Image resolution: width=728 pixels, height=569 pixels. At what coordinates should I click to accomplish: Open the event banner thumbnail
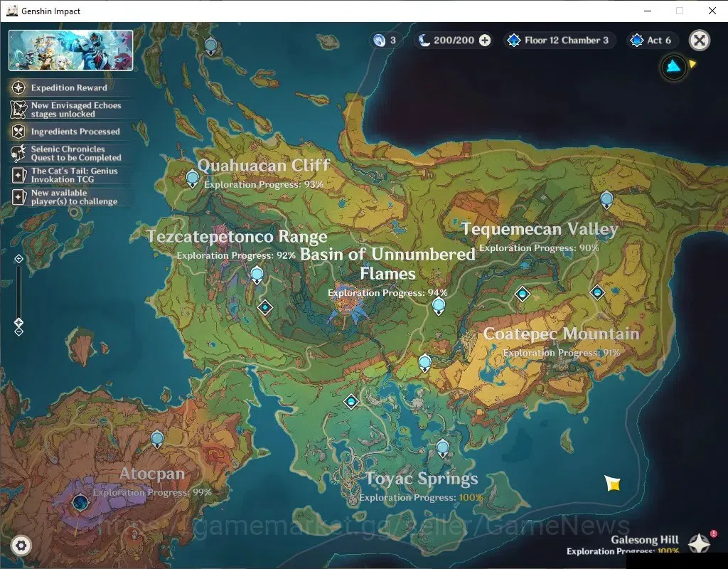(70, 50)
